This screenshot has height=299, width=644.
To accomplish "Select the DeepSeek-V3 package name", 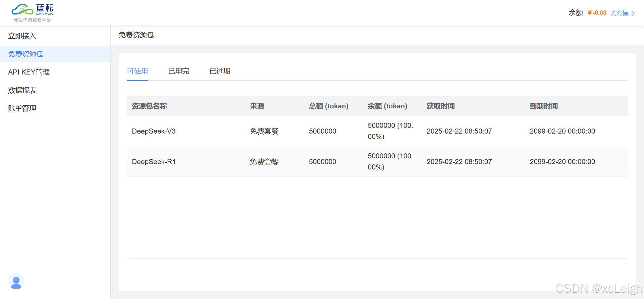I will [154, 131].
